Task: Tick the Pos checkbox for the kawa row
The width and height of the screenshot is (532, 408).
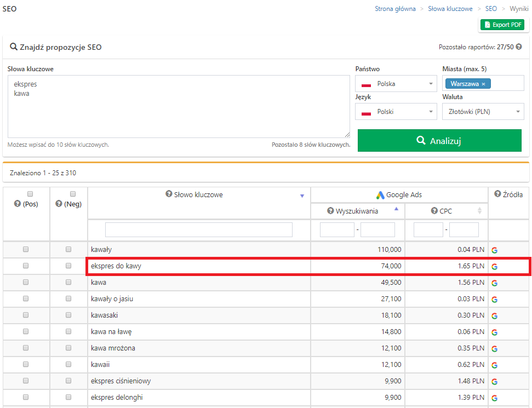Action: tap(26, 283)
